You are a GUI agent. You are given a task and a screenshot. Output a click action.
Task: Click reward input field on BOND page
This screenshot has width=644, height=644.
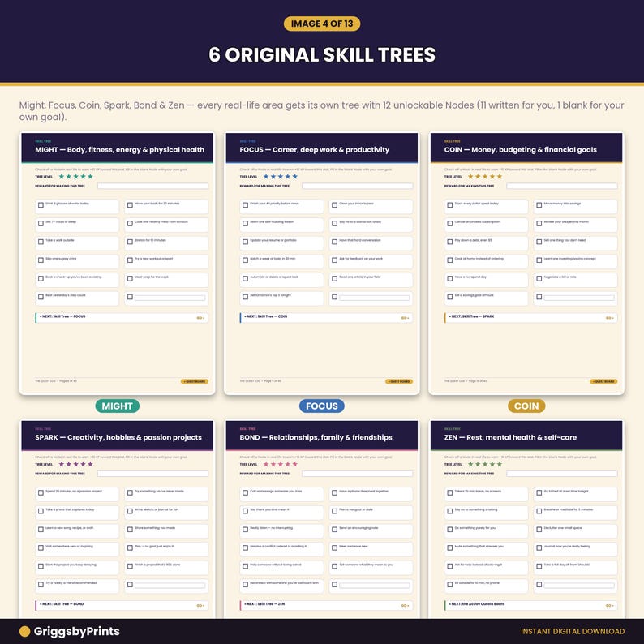pos(358,474)
